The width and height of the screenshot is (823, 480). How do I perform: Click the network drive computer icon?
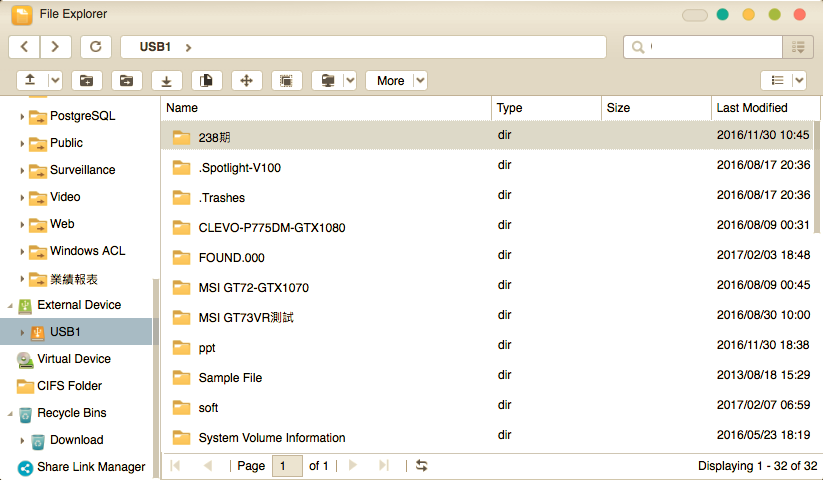point(328,80)
